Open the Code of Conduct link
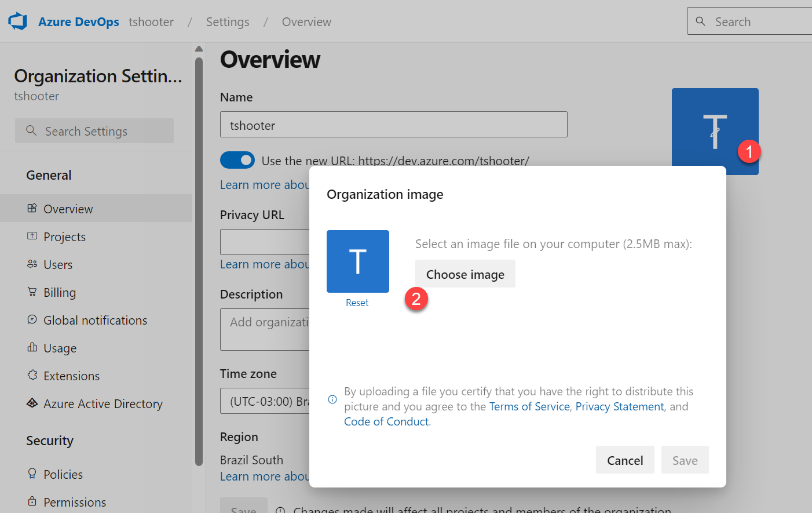 (x=386, y=421)
